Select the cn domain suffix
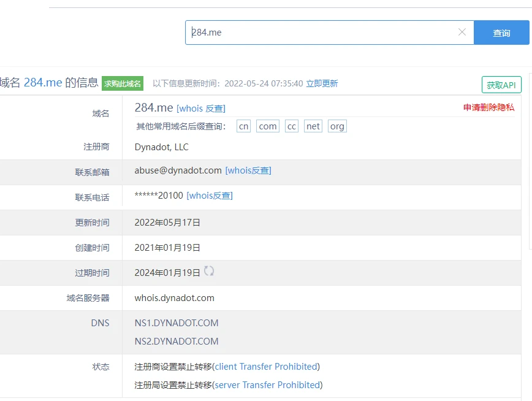The height and width of the screenshot is (401, 532). 244,126
